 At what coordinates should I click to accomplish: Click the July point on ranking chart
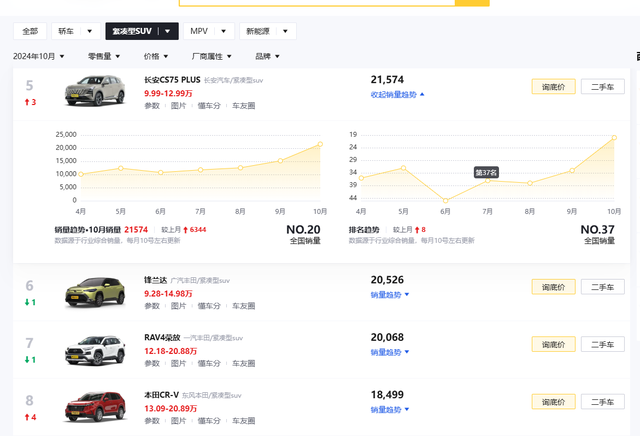[487, 180]
